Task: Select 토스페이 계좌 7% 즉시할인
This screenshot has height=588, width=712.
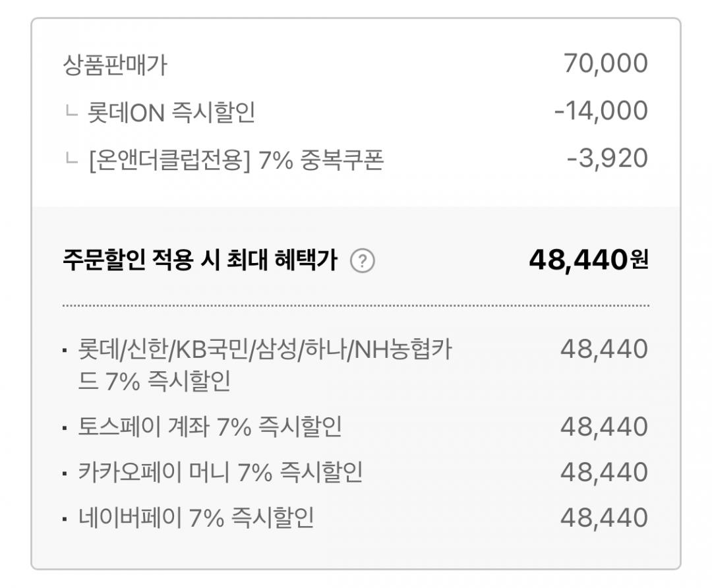Action: [x=210, y=427]
